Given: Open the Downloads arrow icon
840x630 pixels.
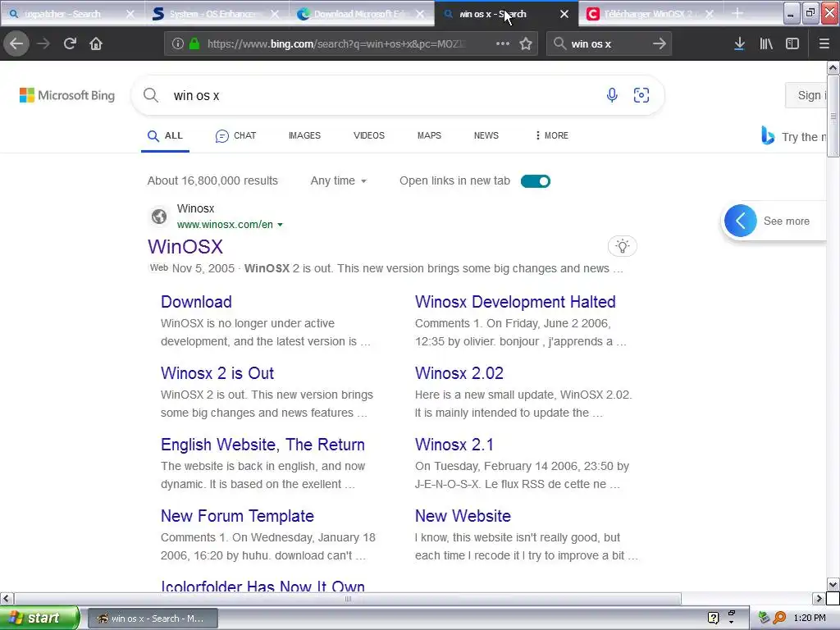Looking at the screenshot, I should point(739,43).
